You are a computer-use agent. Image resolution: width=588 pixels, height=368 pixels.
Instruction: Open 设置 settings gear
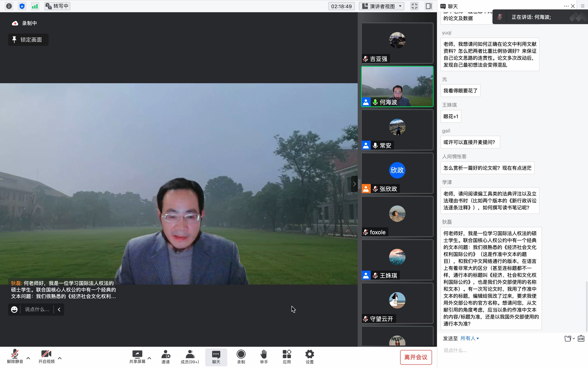pos(310,357)
